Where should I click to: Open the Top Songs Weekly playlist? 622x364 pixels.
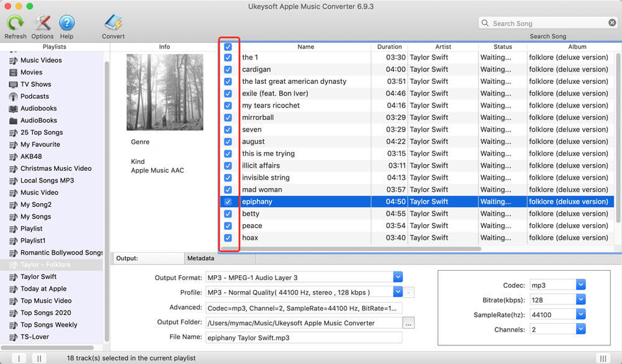pos(52,325)
